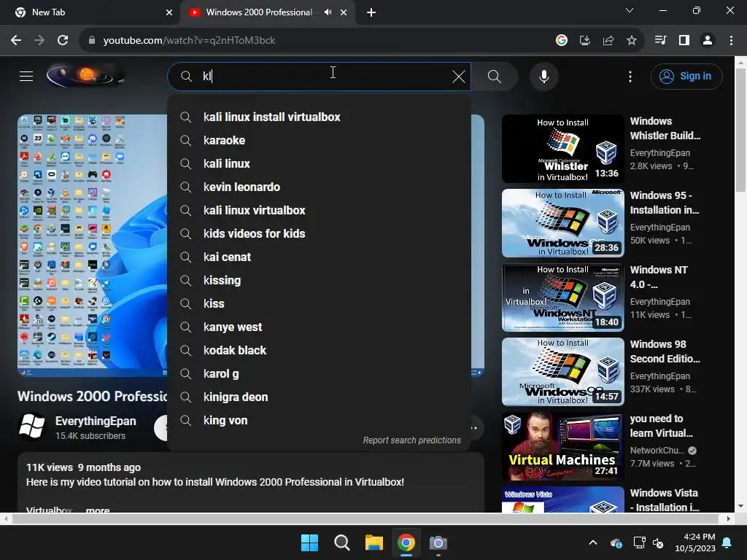The height and width of the screenshot is (560, 747).
Task: Open the Camera app in taskbar
Action: coord(438,542)
